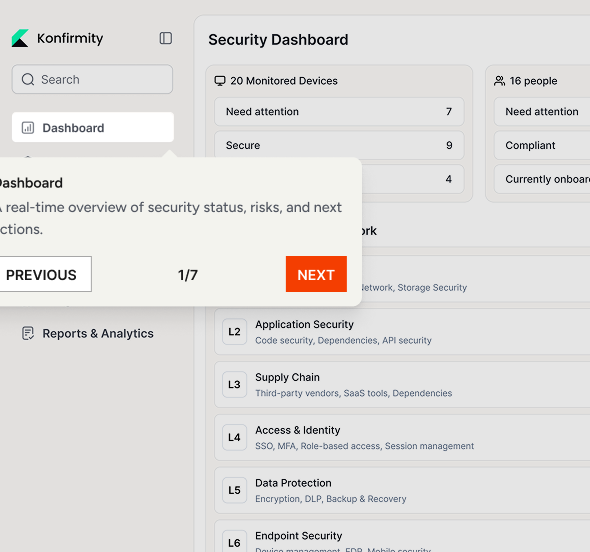The width and height of the screenshot is (590, 552).
Task: Expand the Access & Identity layer
Action: pos(402,438)
